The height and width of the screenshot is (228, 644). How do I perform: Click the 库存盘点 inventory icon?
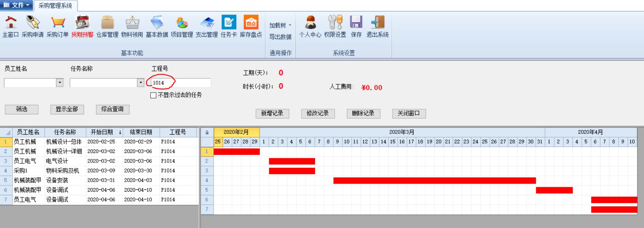pyautogui.click(x=251, y=23)
